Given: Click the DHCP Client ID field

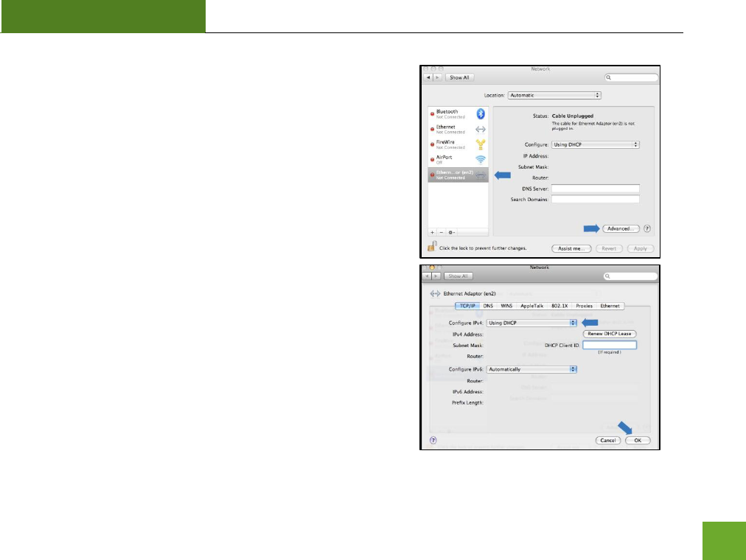Looking at the screenshot, I should (610, 345).
